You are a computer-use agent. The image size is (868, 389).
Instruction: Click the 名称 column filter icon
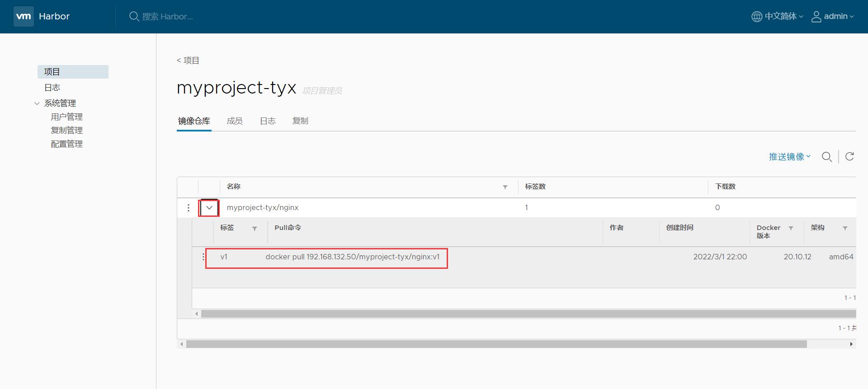[505, 187]
